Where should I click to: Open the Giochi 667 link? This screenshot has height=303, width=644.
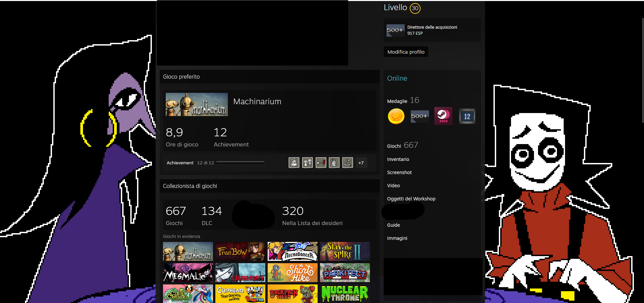point(402,145)
